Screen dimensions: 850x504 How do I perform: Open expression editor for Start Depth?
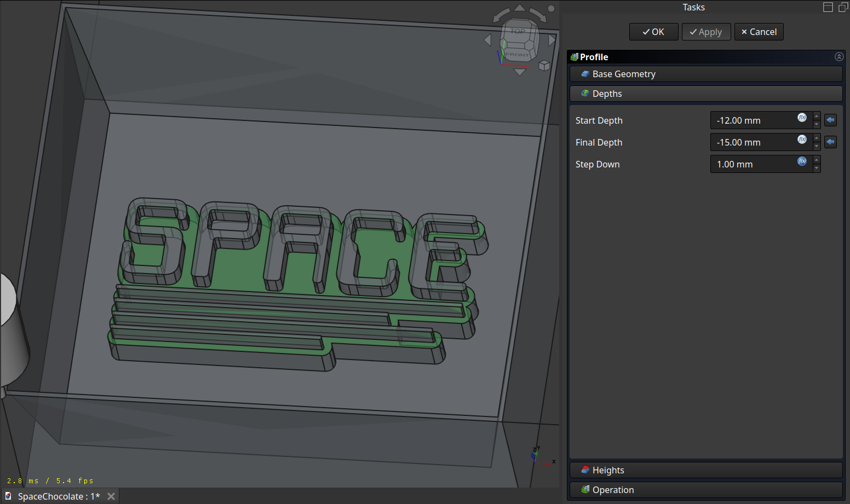click(802, 118)
